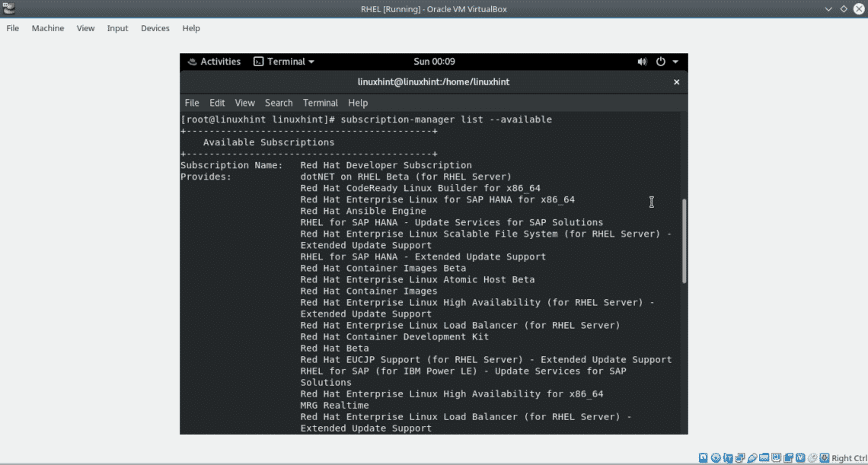The width and height of the screenshot is (868, 465).
Task: Click the Red Hat EUCJP Support line
Action: tap(486, 360)
